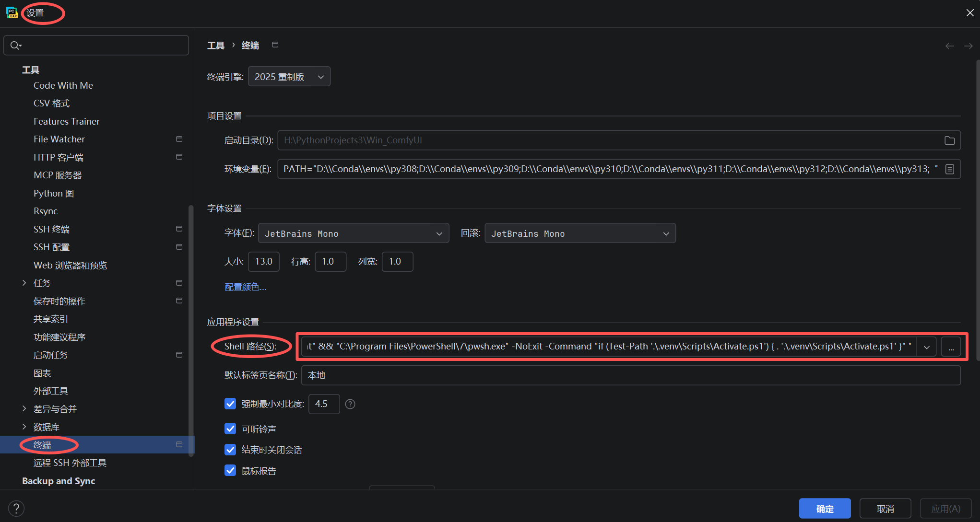Image resolution: width=980 pixels, height=522 pixels.
Task: Select the MCP 服务器 settings page
Action: click(x=58, y=175)
